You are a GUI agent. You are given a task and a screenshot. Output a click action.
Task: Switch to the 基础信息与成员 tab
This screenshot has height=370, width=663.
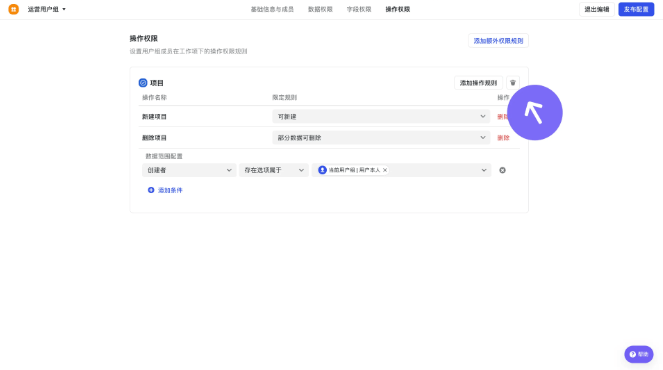272,9
